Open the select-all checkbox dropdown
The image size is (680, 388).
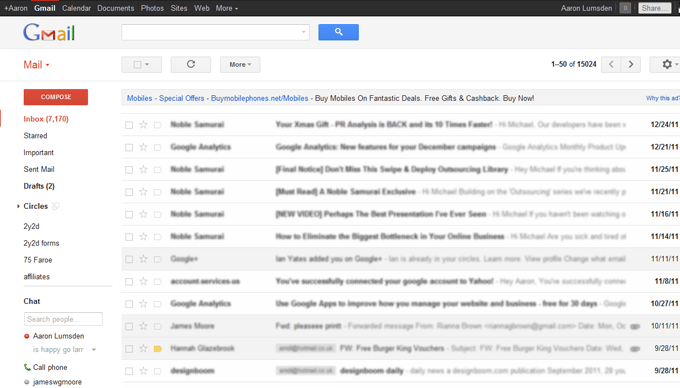pyautogui.click(x=141, y=64)
